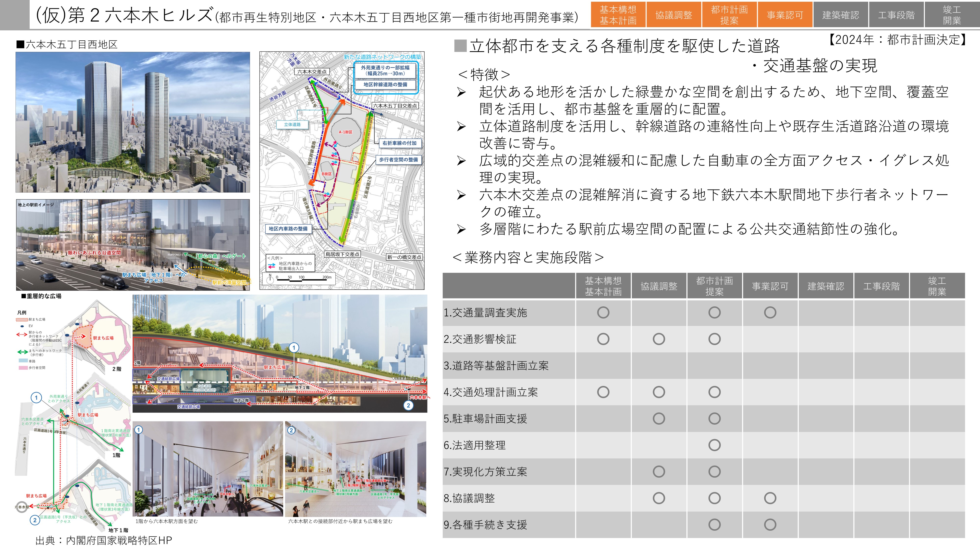980x551 pixels.
Task: Select the gray 工事段階 box in the title bar
Action: [x=896, y=15]
